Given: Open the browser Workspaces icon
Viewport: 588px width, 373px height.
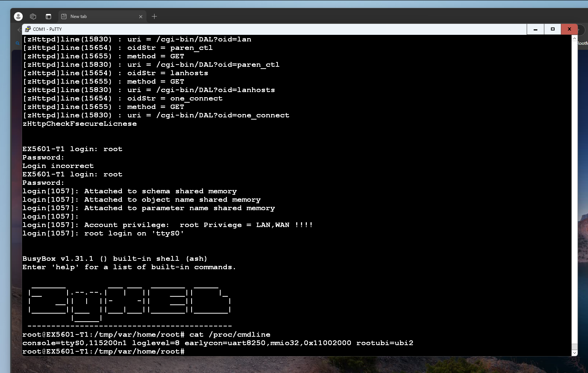Looking at the screenshot, I should point(33,17).
